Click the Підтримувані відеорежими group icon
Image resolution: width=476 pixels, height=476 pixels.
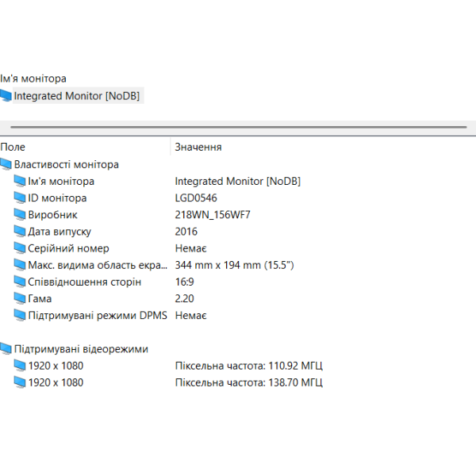(x=6, y=349)
